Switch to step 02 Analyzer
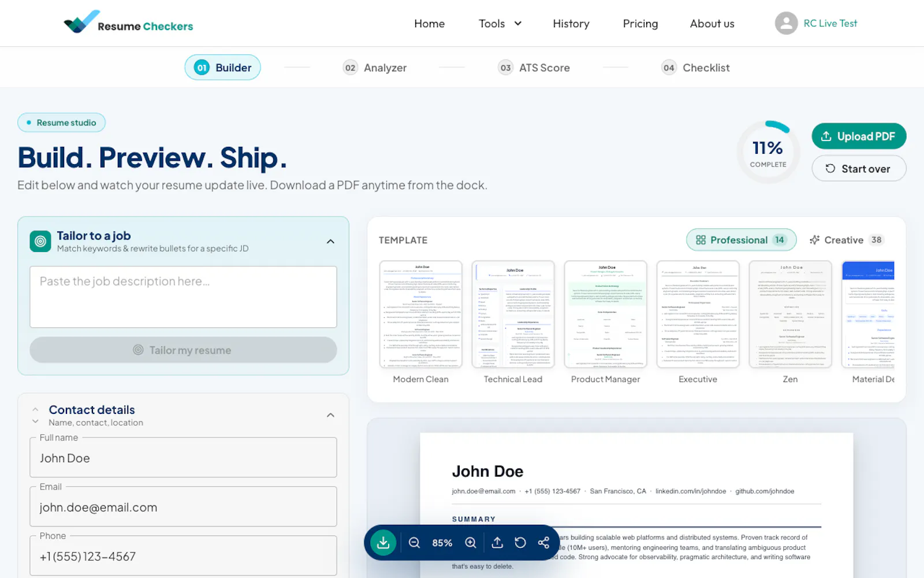Image resolution: width=924 pixels, height=578 pixels. tap(375, 68)
